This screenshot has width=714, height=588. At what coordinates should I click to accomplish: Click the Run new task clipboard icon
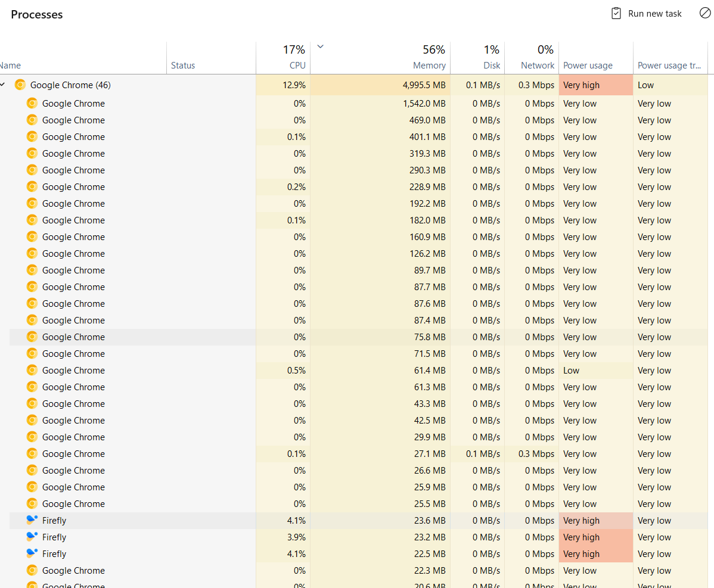[x=616, y=13]
